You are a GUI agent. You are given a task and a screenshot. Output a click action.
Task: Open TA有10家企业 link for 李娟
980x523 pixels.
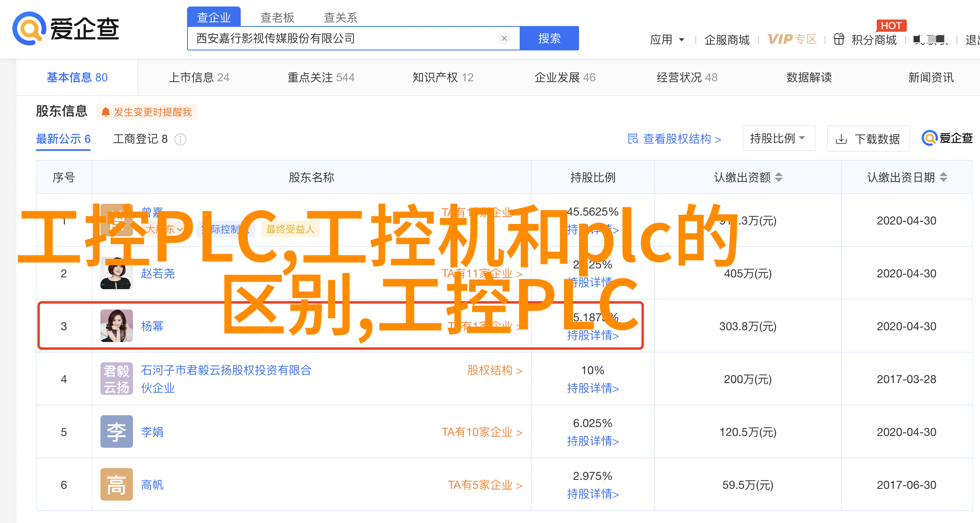[x=482, y=432]
